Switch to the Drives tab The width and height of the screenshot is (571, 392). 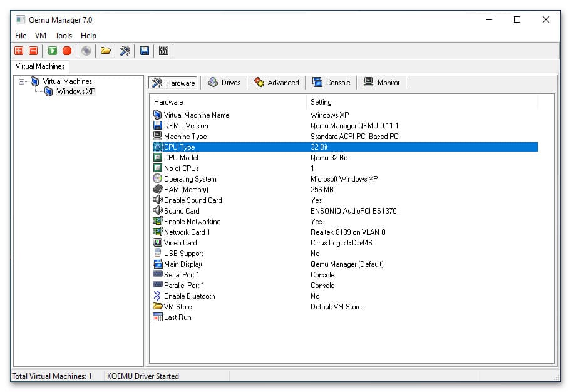click(224, 83)
